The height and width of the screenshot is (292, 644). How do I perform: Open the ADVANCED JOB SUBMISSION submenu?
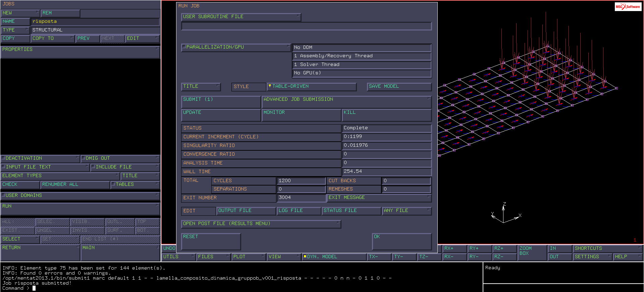click(346, 102)
